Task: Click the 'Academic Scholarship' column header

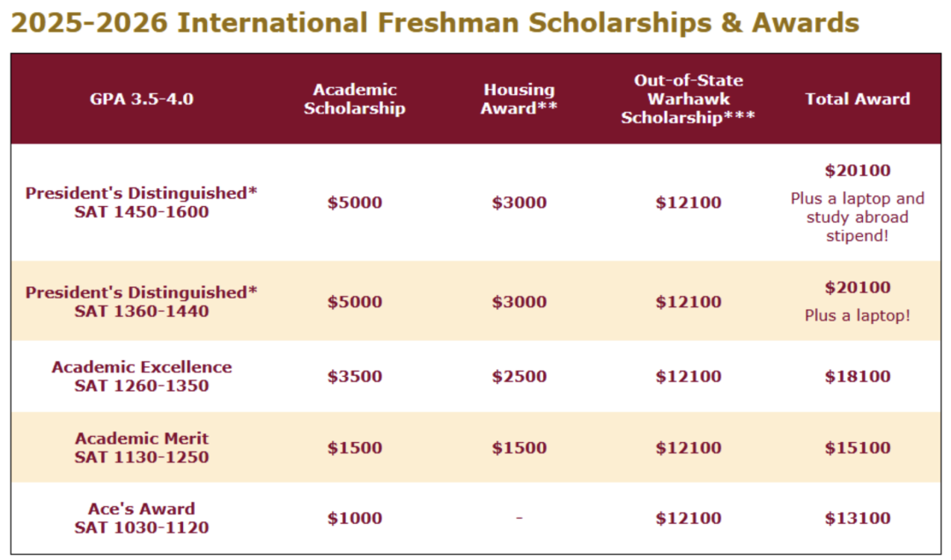Action: click(x=355, y=99)
